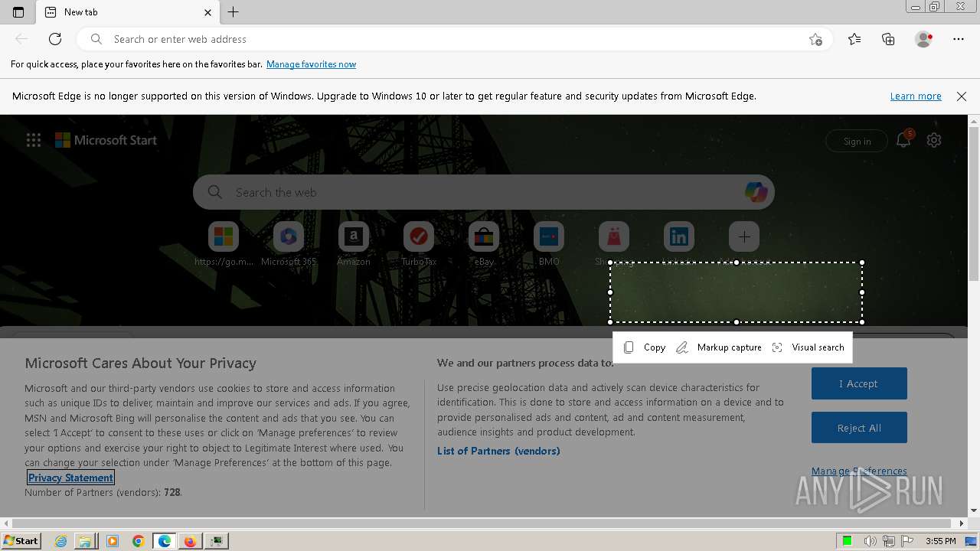Add this page to favorites star icon
This screenshot has width=980, height=551.
pyautogui.click(x=815, y=39)
